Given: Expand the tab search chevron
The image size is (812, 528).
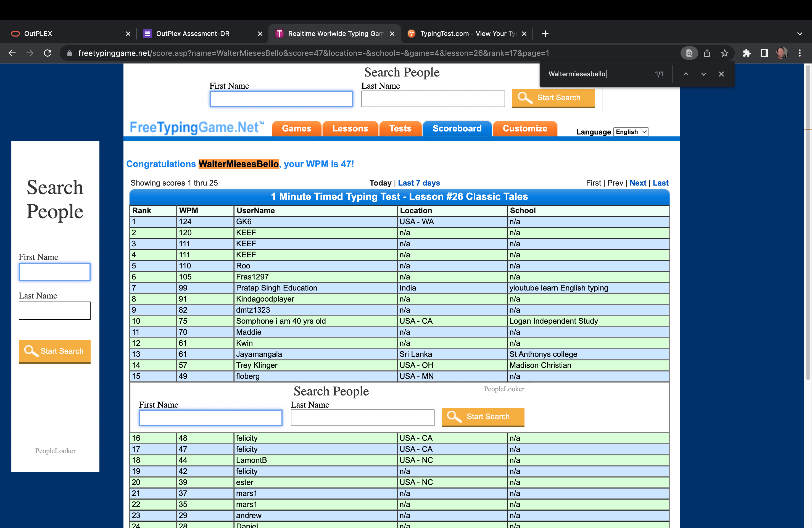Looking at the screenshot, I should (x=800, y=33).
